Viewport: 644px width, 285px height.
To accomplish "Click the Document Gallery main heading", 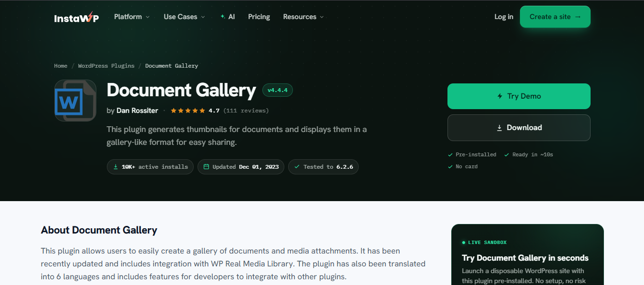I will (181, 90).
